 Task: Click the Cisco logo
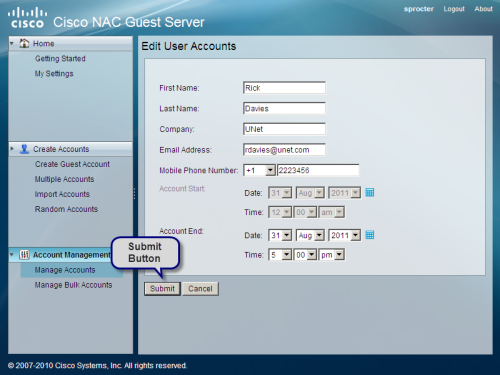tap(27, 18)
